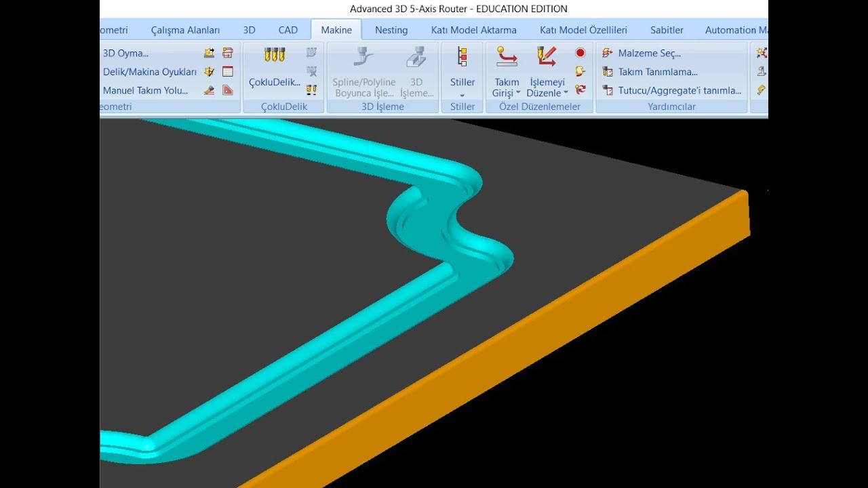The width and height of the screenshot is (868, 488).
Task: Click the red-header table icon in Delik/Makina row
Action: [x=228, y=71]
